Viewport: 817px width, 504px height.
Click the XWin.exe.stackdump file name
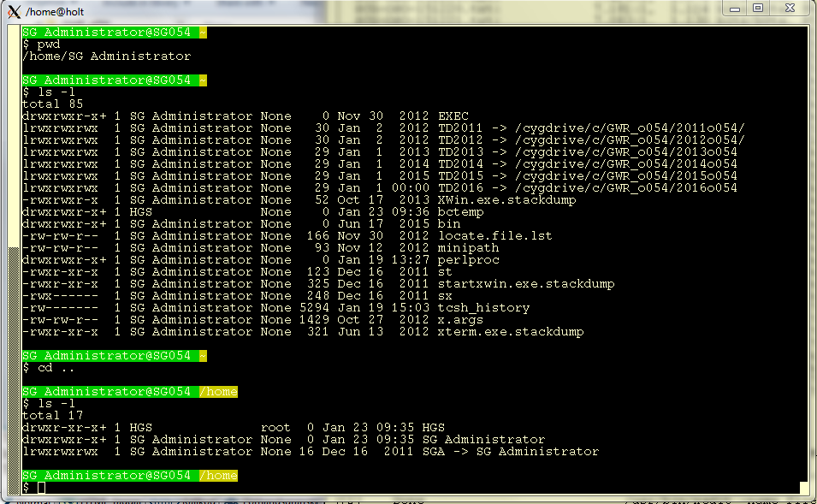pyautogui.click(x=507, y=199)
